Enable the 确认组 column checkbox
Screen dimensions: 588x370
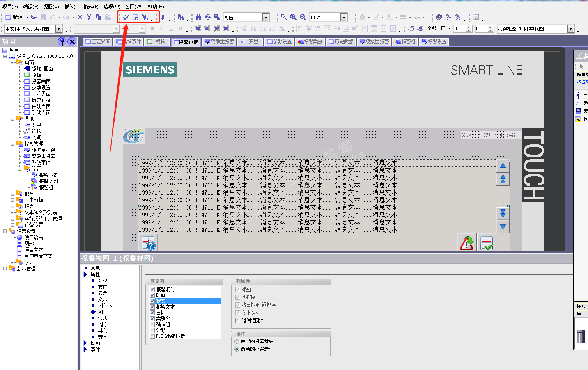pyautogui.click(x=152, y=324)
